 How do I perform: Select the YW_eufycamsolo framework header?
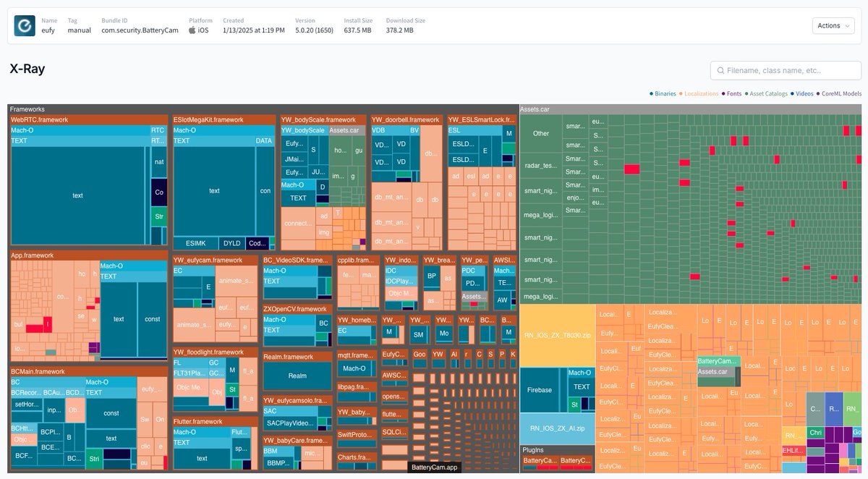[297, 400]
